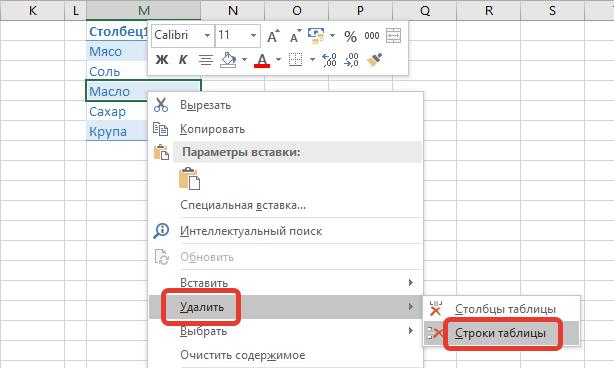Image resolution: width=614 pixels, height=368 pixels.
Task: Click the Крупа cell
Action: coord(117,131)
